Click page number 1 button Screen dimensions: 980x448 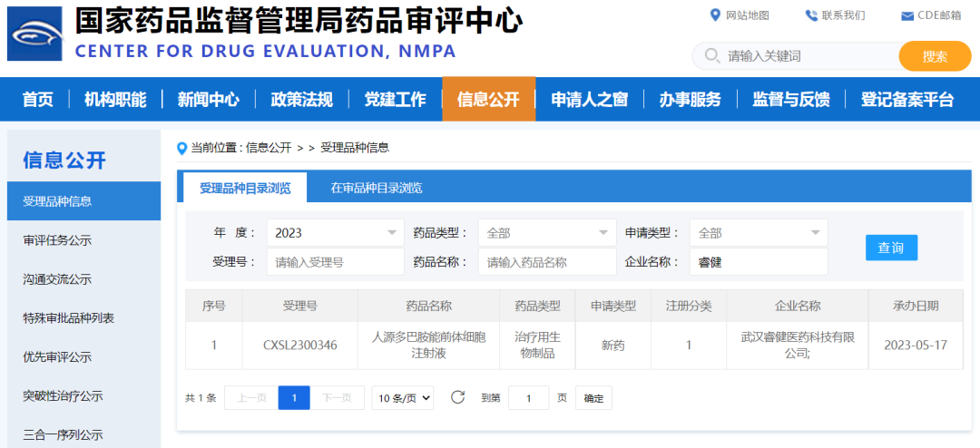294,398
